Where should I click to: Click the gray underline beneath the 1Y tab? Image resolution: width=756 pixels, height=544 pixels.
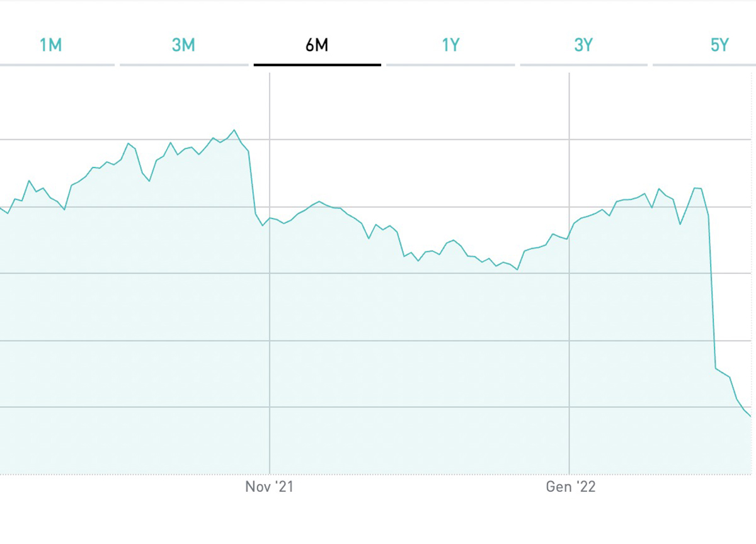tap(450, 64)
